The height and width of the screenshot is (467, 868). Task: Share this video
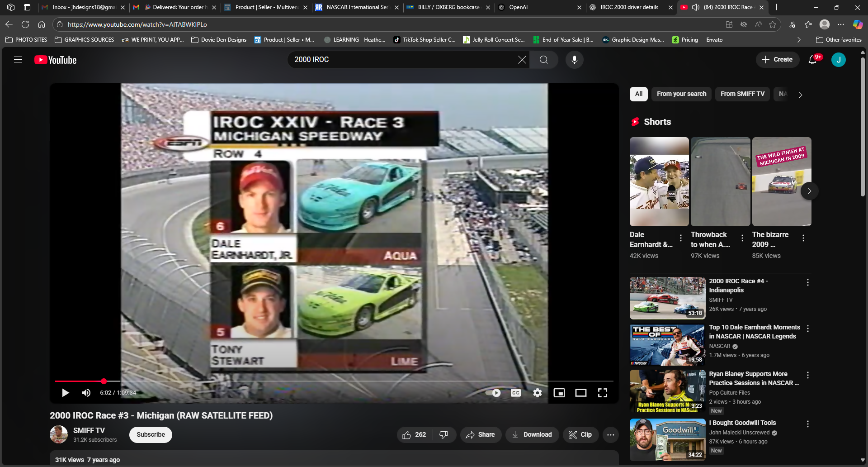point(481,435)
